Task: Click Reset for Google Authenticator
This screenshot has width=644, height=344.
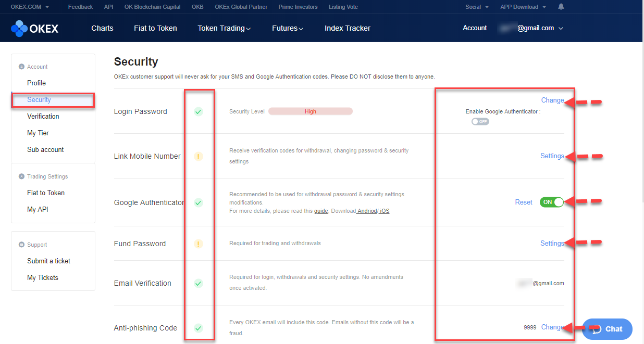Action: 524,202
